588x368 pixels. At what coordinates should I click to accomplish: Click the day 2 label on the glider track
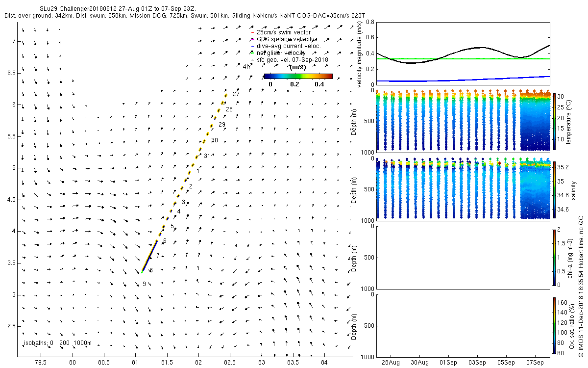coord(191,186)
